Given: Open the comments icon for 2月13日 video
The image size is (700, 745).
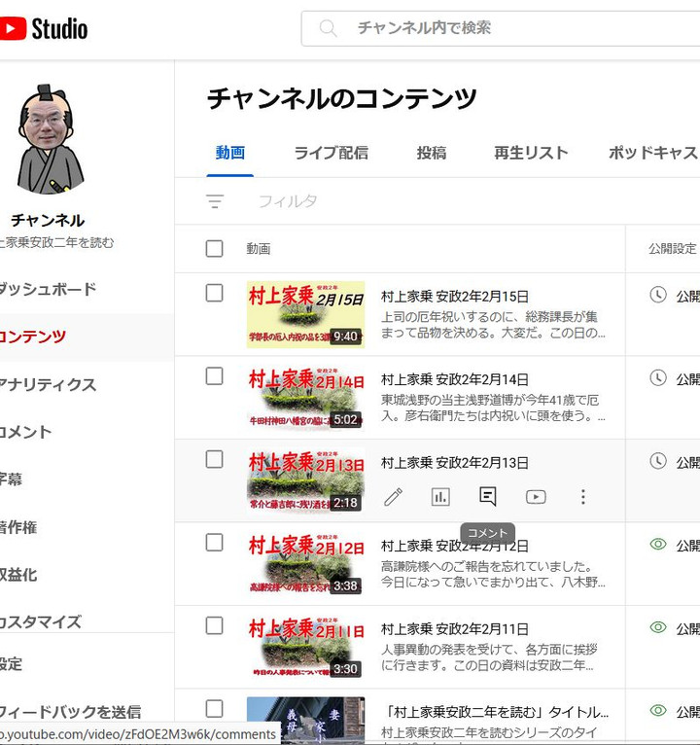Looking at the screenshot, I should (488, 497).
